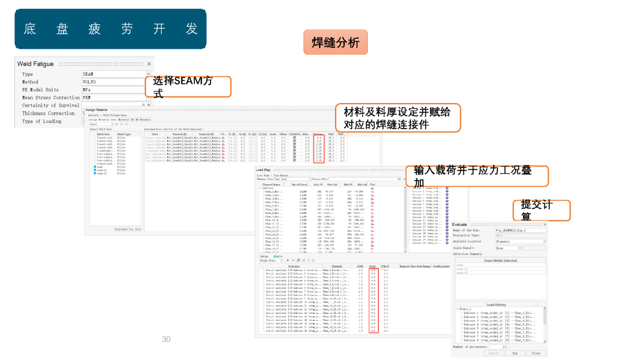Click plot icon for Chan_4_Blo row

[x=372, y=198]
